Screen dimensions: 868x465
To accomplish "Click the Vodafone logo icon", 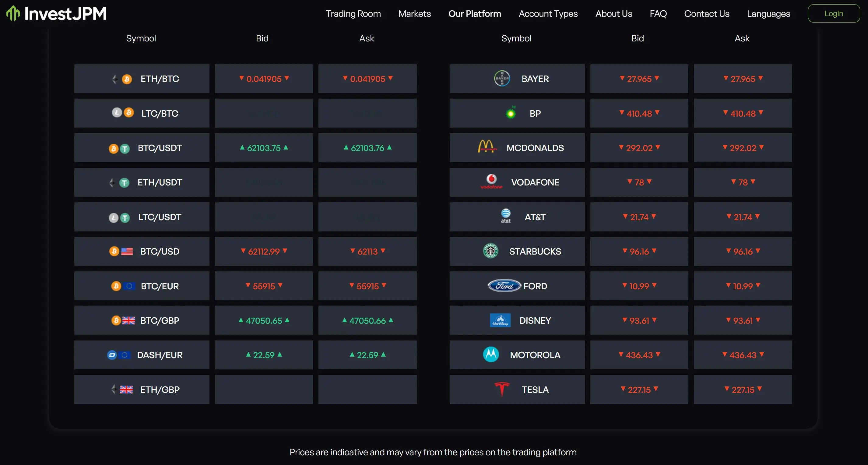I will pyautogui.click(x=491, y=181).
